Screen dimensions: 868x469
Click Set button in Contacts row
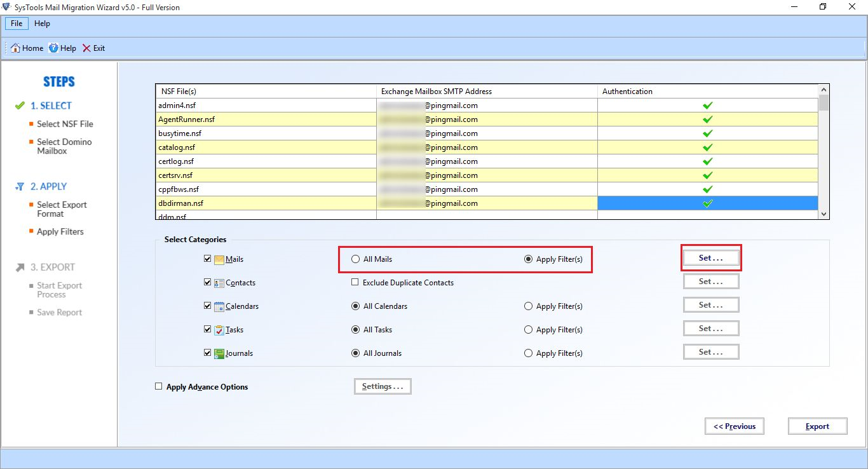pyautogui.click(x=711, y=282)
